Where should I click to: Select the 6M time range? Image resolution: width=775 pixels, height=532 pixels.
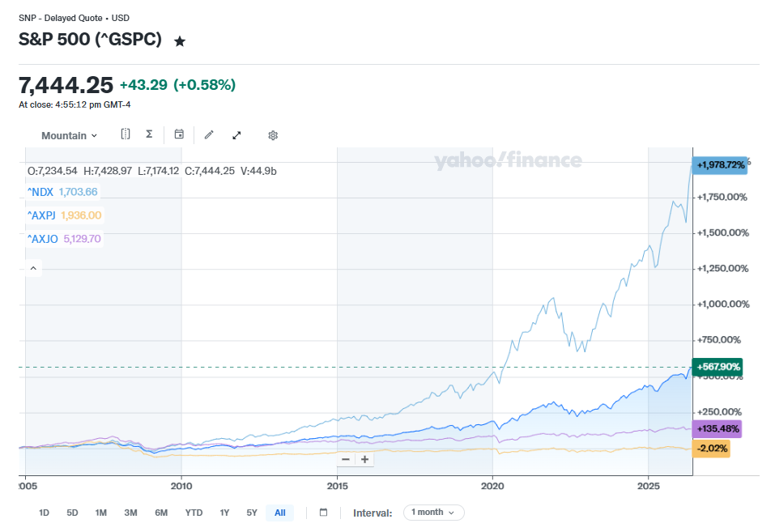tap(161, 513)
